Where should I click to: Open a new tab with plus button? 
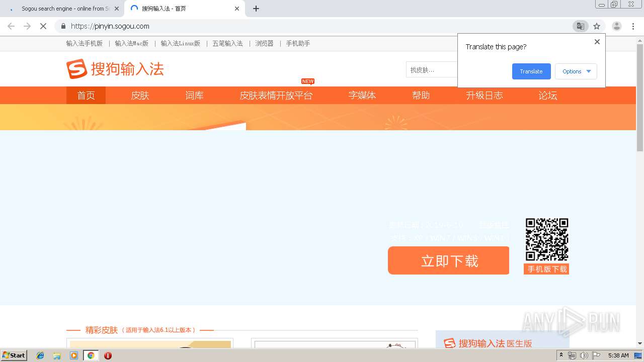click(256, 9)
